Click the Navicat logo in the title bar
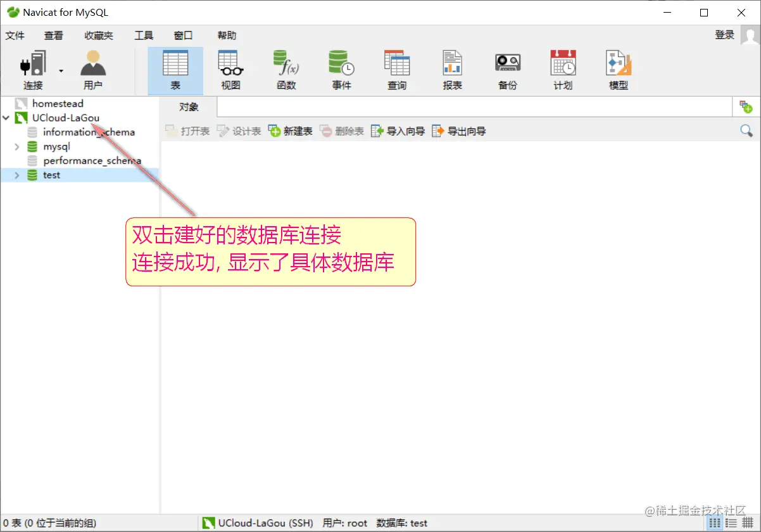Viewport: 761px width, 532px height. [13, 13]
